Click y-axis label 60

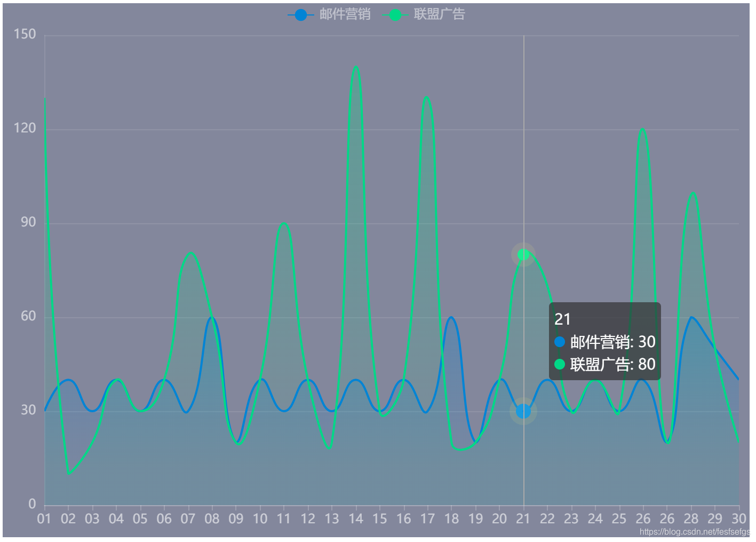28,316
